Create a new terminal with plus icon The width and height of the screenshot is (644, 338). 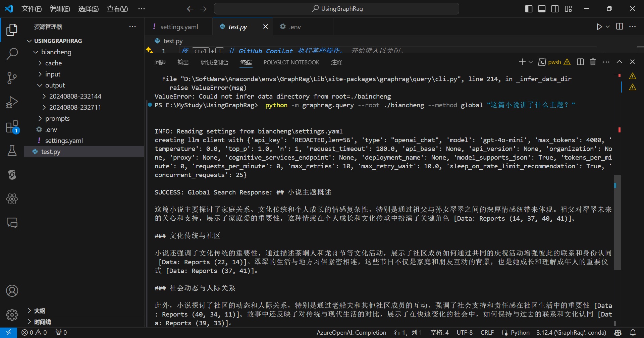pos(522,62)
